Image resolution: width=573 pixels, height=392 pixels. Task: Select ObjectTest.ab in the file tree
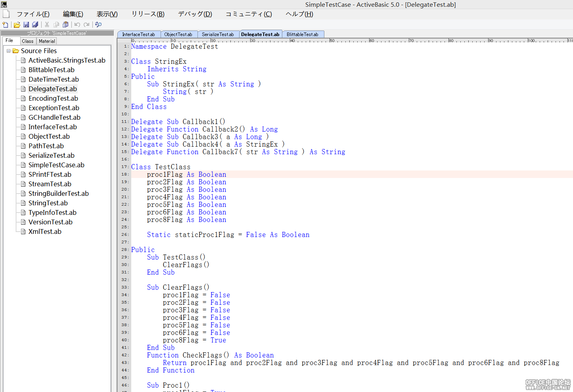coord(49,136)
